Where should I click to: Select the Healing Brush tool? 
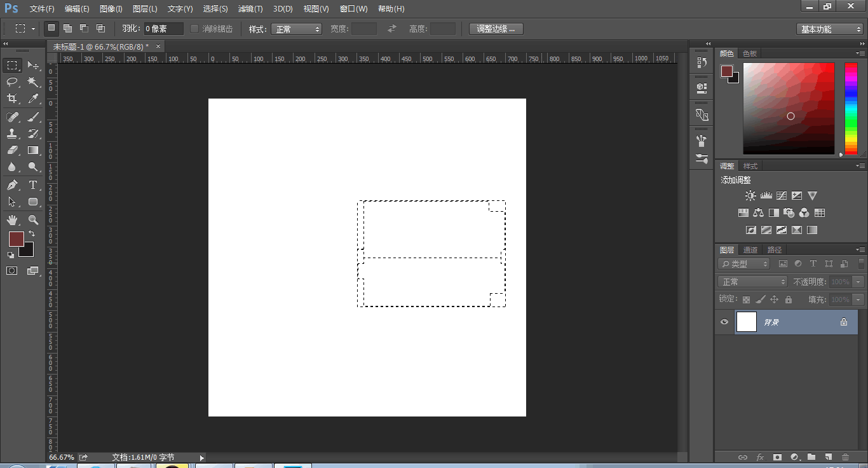pyautogui.click(x=12, y=117)
